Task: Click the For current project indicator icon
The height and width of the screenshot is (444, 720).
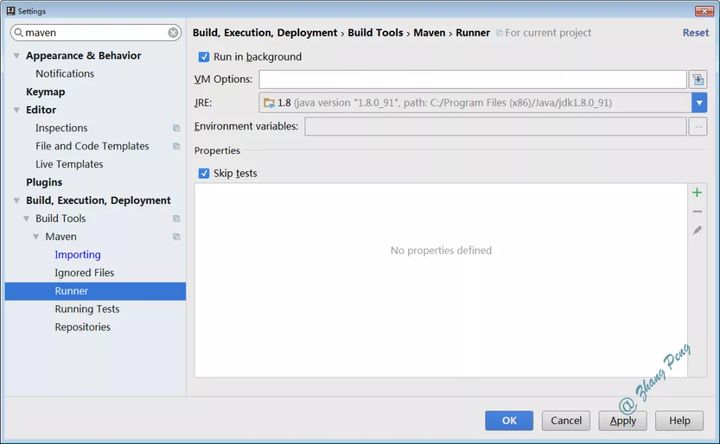Action: 499,33
